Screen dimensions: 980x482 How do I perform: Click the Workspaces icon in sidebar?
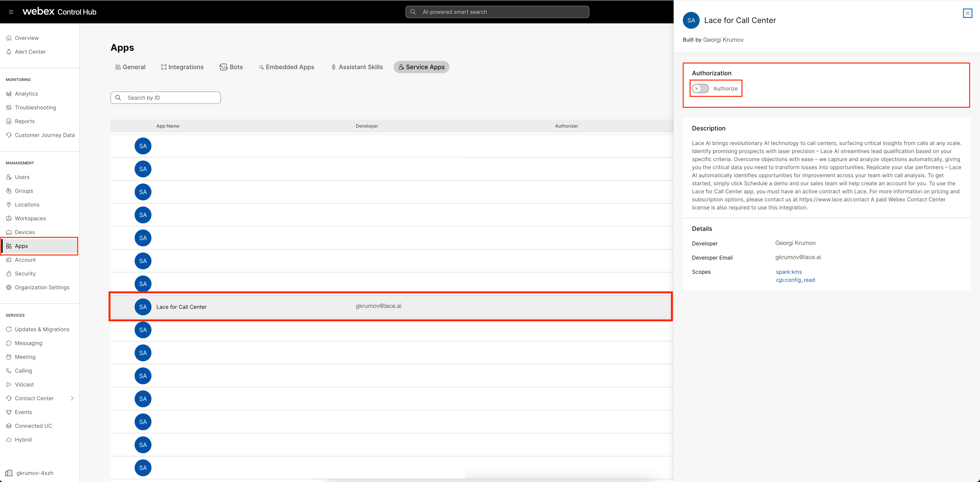click(x=9, y=219)
